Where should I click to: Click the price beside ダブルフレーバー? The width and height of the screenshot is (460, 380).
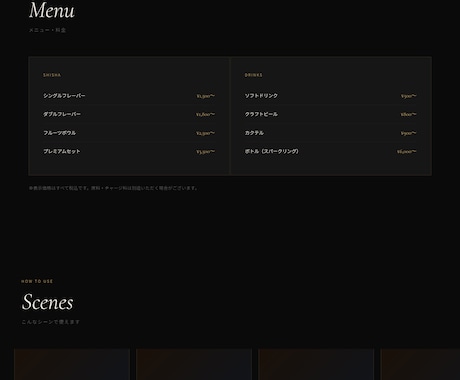tap(205, 115)
